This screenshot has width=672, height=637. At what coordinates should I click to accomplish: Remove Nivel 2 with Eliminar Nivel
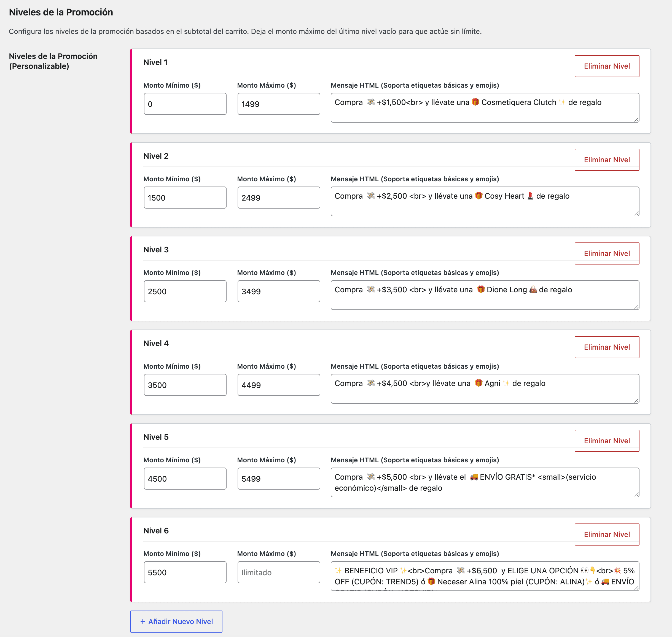click(x=607, y=160)
